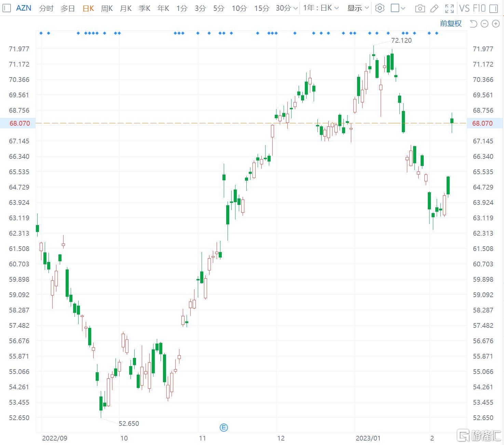This screenshot has height=445, width=504.
Task: Switch to 周K weekly chart tab
Action: click(107, 8)
